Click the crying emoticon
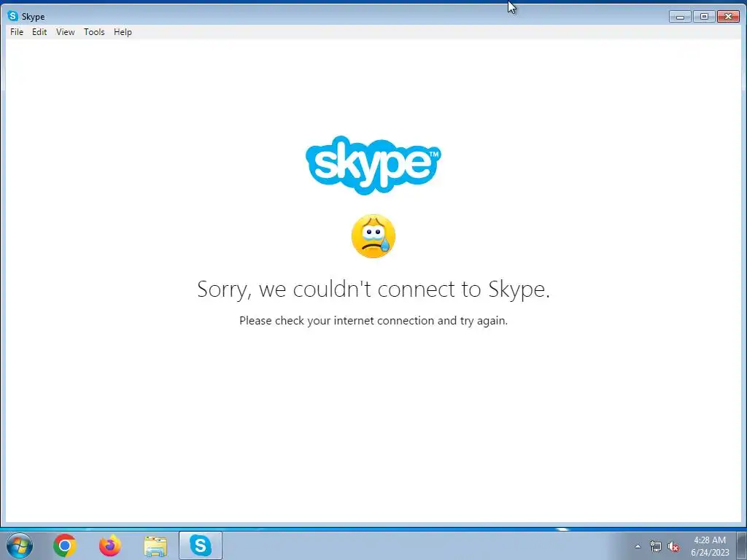747x560 pixels. click(x=373, y=236)
